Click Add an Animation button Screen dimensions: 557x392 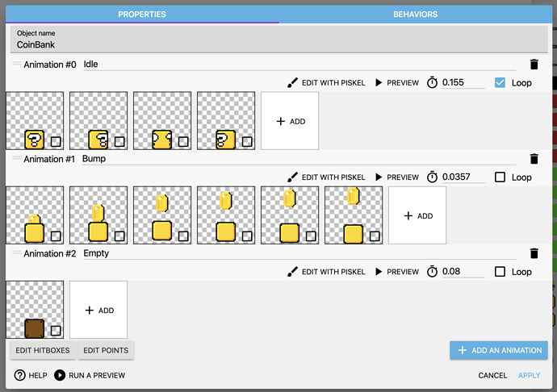tap(499, 350)
